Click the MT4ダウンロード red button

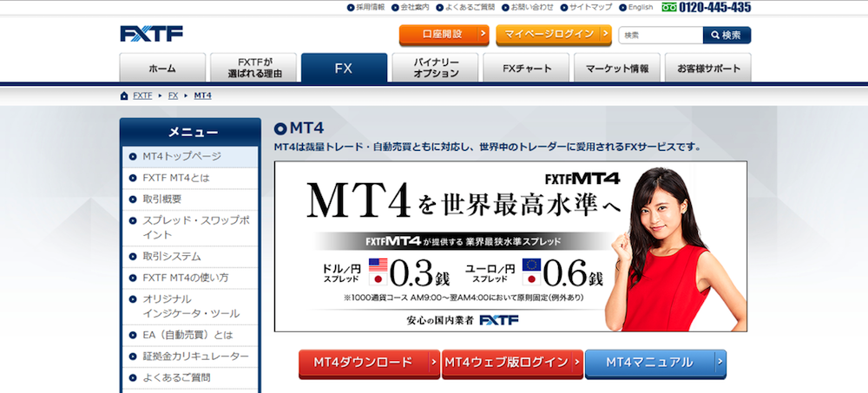(x=369, y=364)
